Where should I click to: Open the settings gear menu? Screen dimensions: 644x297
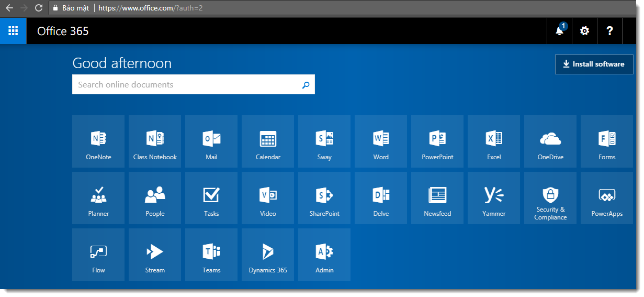coord(584,31)
